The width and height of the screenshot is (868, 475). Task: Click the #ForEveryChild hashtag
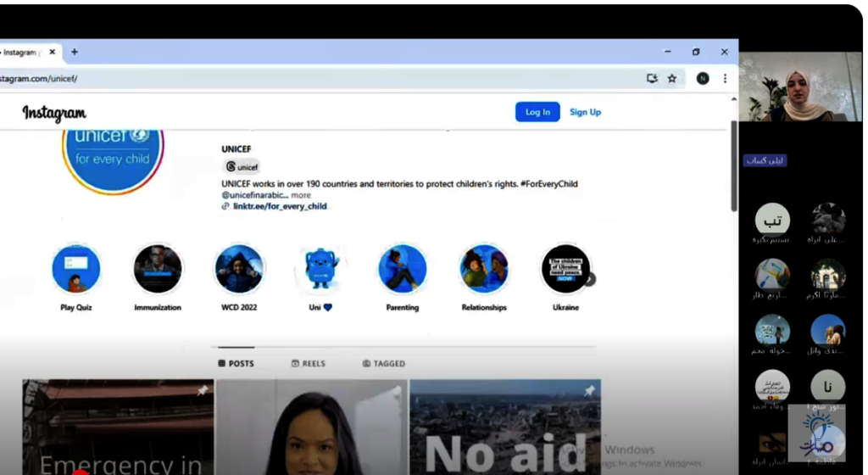point(548,184)
